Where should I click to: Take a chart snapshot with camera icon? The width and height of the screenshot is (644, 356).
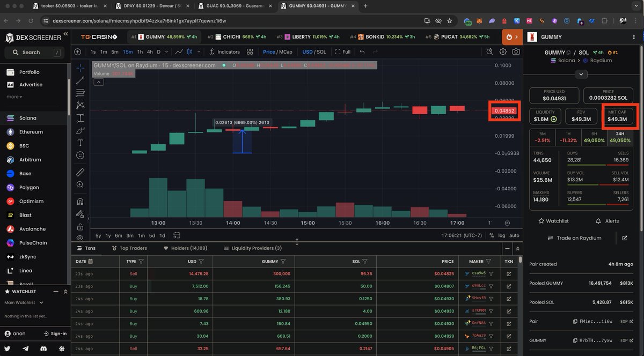(x=516, y=52)
